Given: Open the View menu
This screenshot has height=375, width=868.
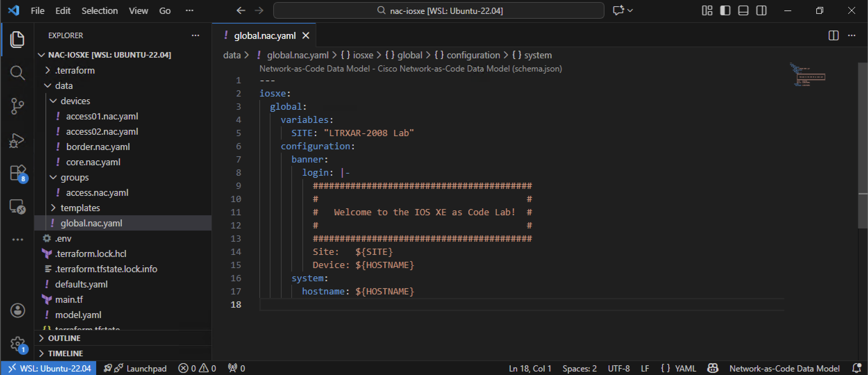Looking at the screenshot, I should (139, 11).
